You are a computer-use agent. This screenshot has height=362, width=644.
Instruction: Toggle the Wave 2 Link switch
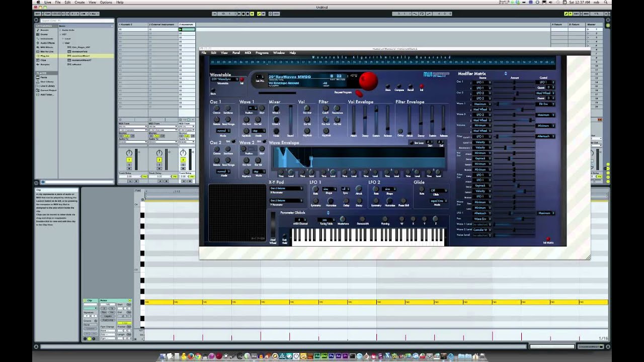click(264, 142)
